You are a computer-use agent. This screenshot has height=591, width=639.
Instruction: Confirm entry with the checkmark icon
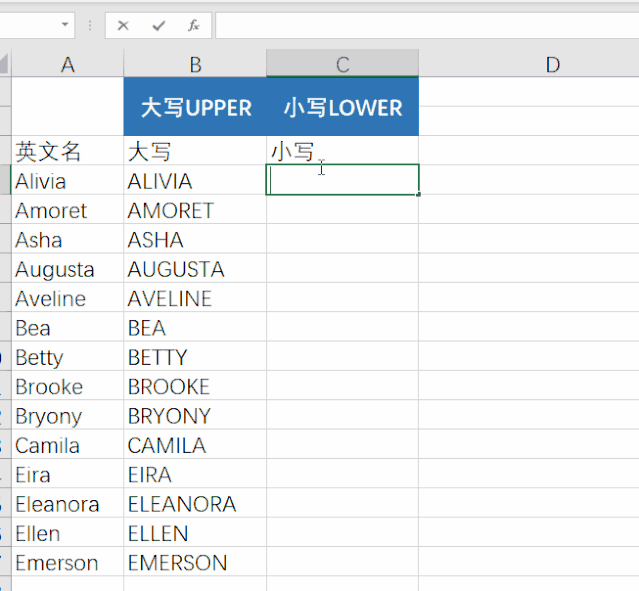pos(159,26)
